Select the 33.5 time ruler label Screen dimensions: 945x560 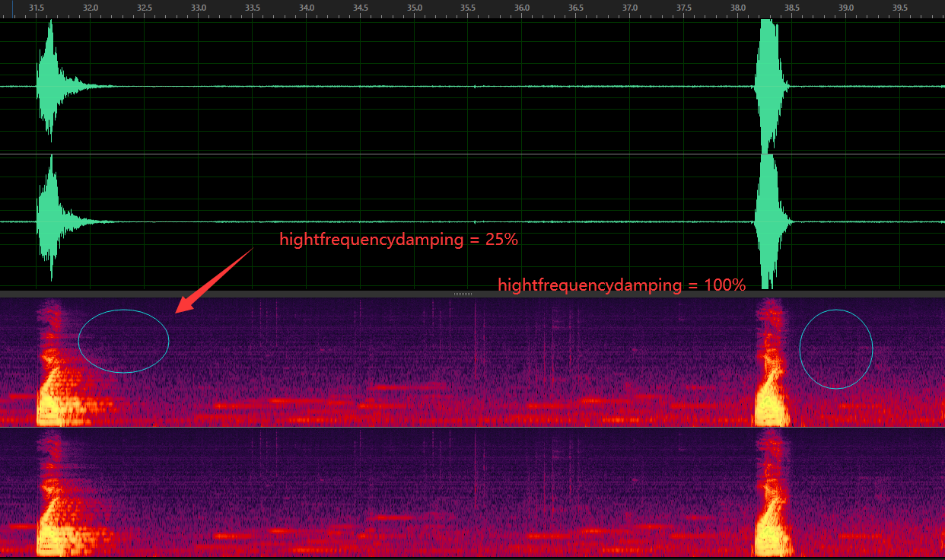(253, 8)
